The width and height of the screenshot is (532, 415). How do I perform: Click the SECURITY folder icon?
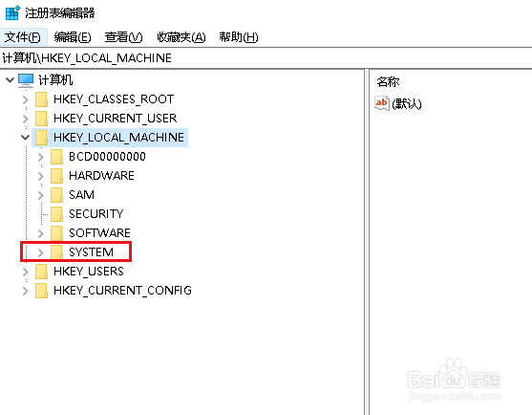[x=56, y=214]
